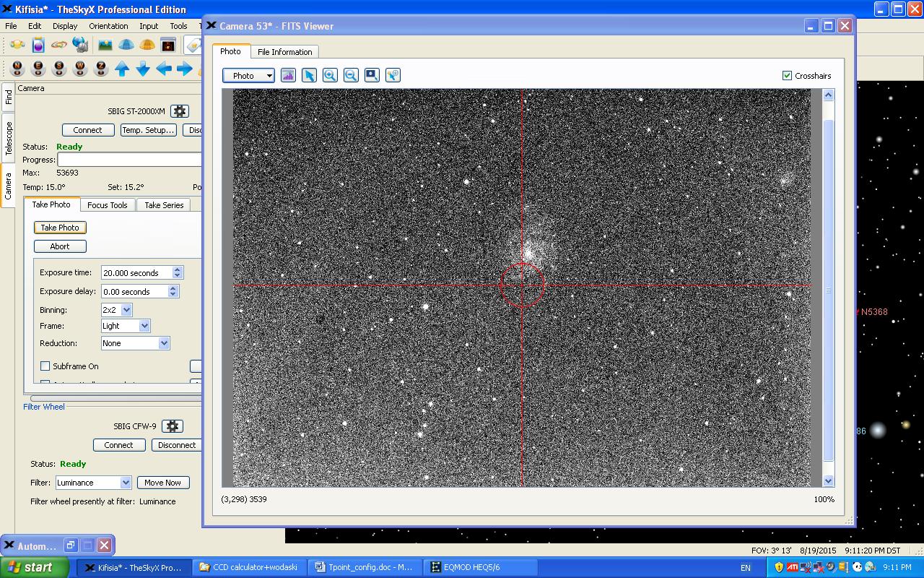Click the Exposure time spinner arrows
This screenshot has width=924, height=578.
point(178,272)
